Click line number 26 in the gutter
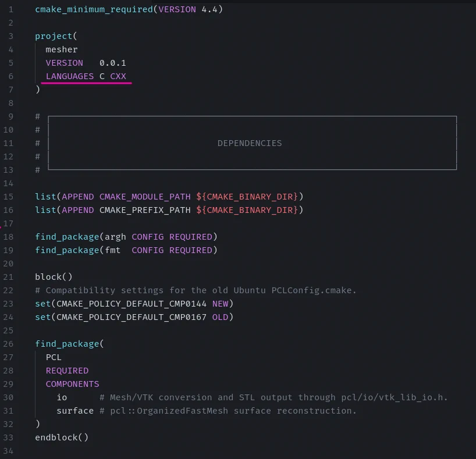 [x=8, y=344]
